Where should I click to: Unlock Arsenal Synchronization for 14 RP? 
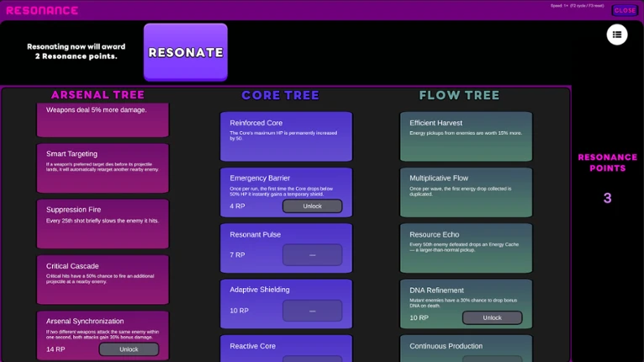pyautogui.click(x=129, y=349)
